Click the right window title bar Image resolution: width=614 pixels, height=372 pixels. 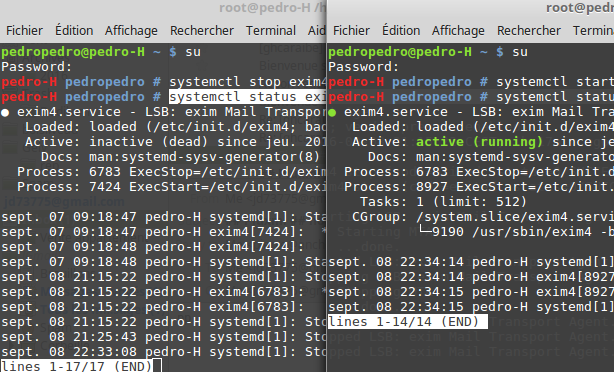pyautogui.click(x=471, y=8)
